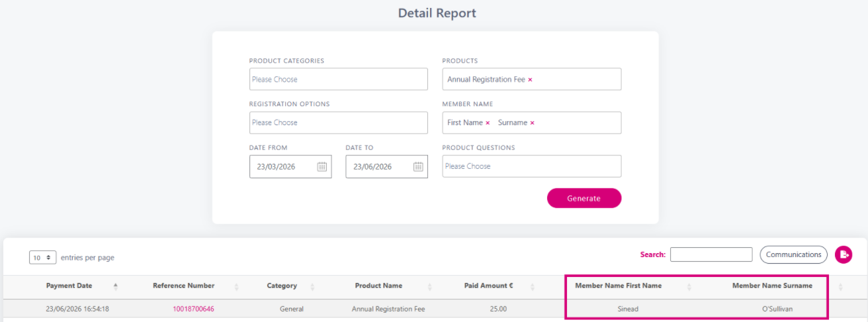
Task: Click the Date To field 23/06/2026
Action: pos(387,167)
